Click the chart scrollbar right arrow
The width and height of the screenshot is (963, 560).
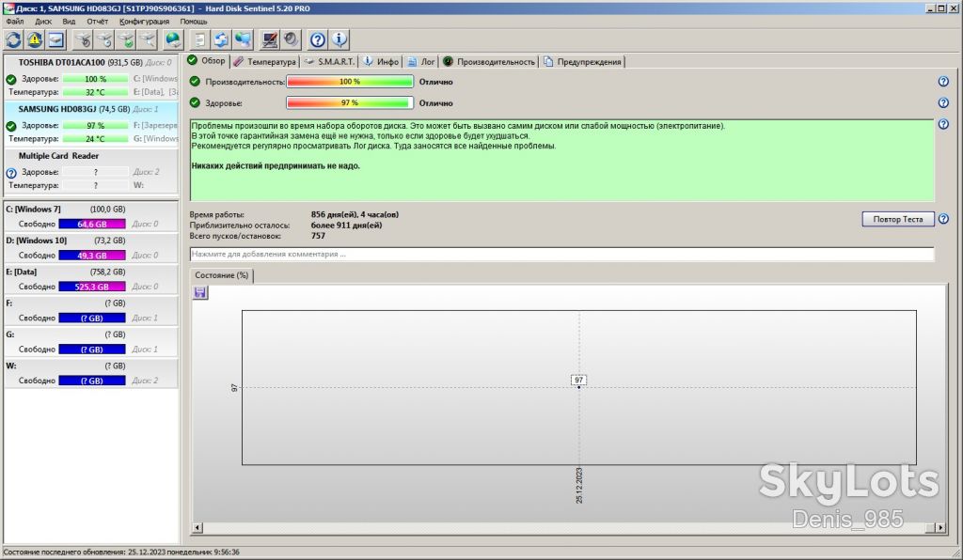(x=940, y=527)
